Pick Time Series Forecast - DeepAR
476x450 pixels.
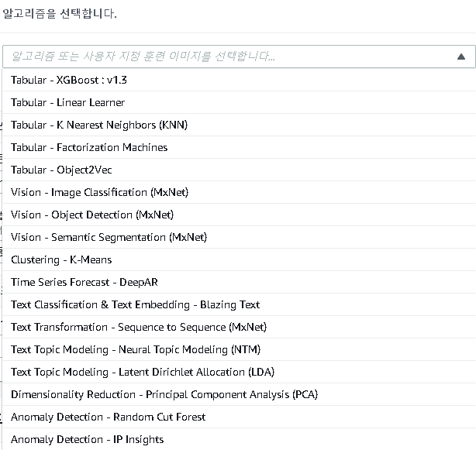(x=239, y=282)
